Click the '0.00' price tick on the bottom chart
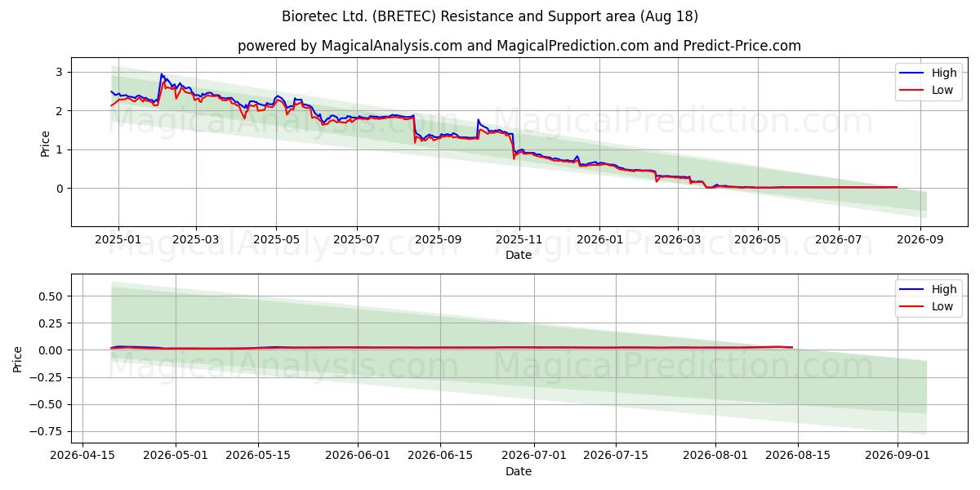The height and width of the screenshot is (490, 980). tap(51, 350)
